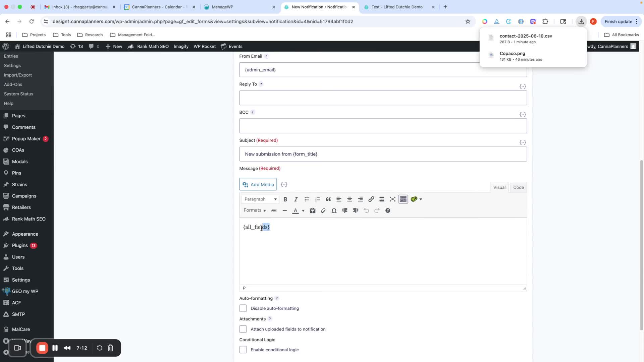Open the Paragraph format dropdown
Screen dimensions: 644x362
pos(260,199)
